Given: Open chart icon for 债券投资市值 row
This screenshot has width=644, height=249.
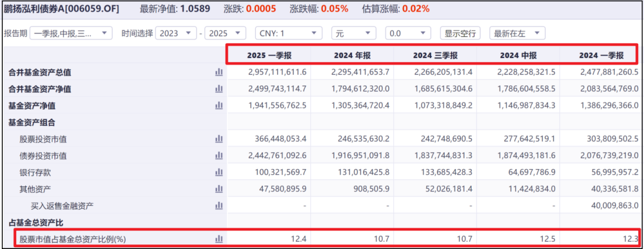Looking at the screenshot, I should pos(219,156).
